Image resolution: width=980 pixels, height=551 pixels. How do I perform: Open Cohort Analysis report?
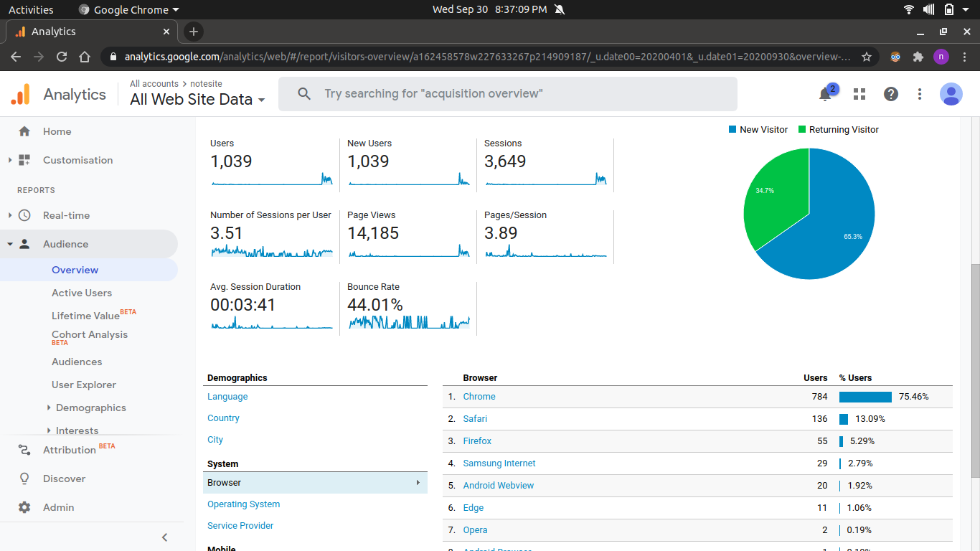tap(90, 334)
